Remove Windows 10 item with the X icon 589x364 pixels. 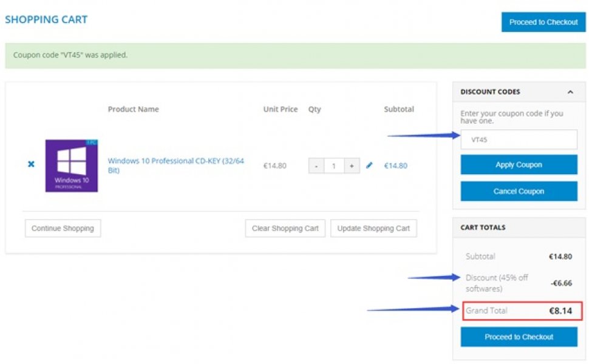tap(31, 164)
